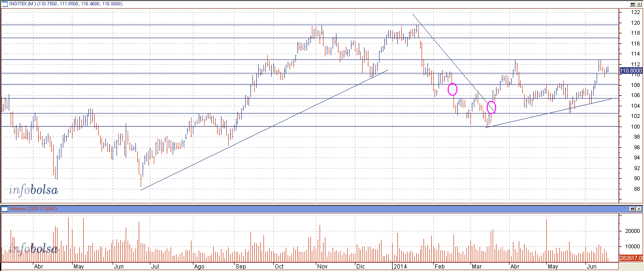The image size is (644, 271).
Task: Maximize the Volumen panel
Action: [x=632, y=209]
